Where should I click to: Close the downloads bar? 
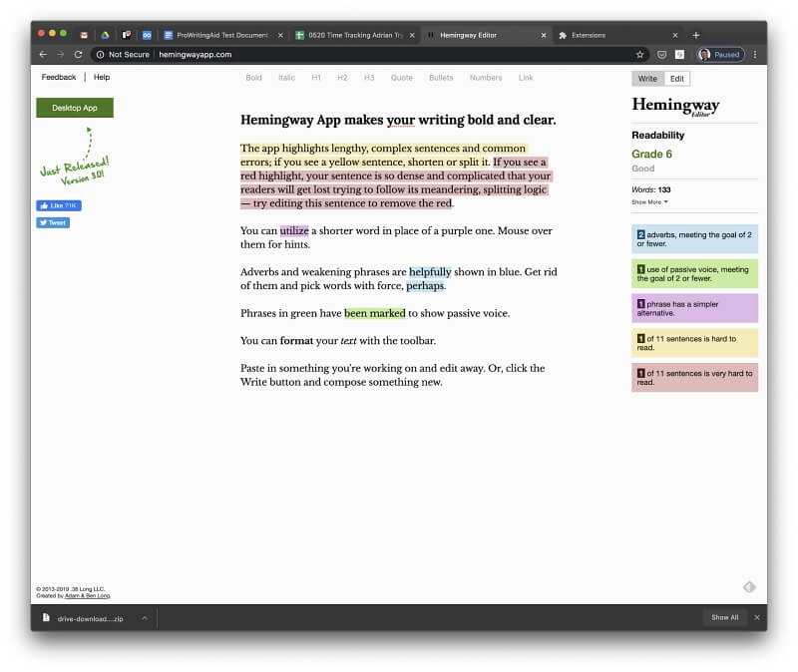pos(757,617)
